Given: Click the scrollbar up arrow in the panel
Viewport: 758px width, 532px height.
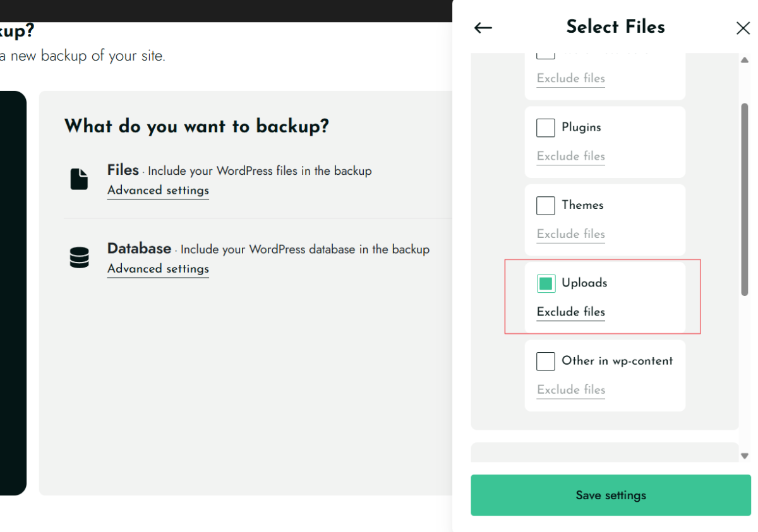Looking at the screenshot, I should (x=744, y=60).
